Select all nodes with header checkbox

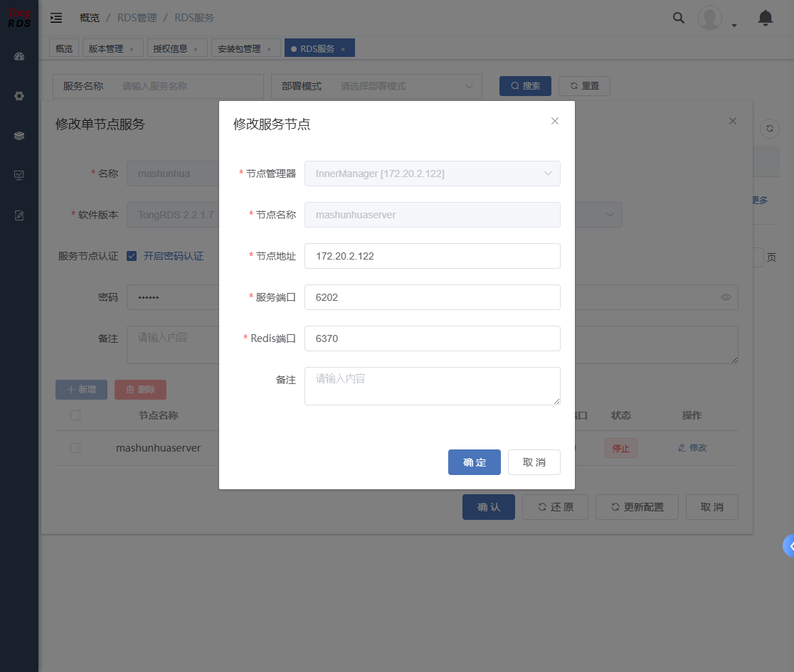(x=75, y=415)
